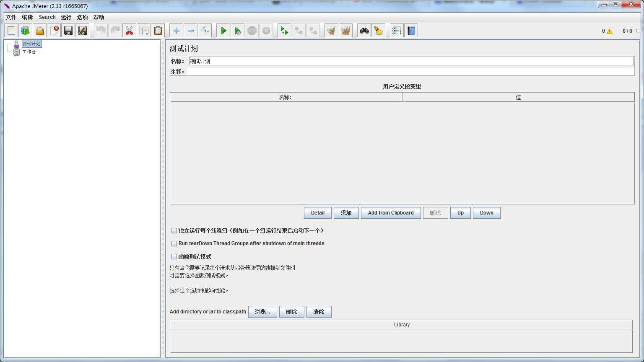Click the Undo arrow icon

pos(101,31)
